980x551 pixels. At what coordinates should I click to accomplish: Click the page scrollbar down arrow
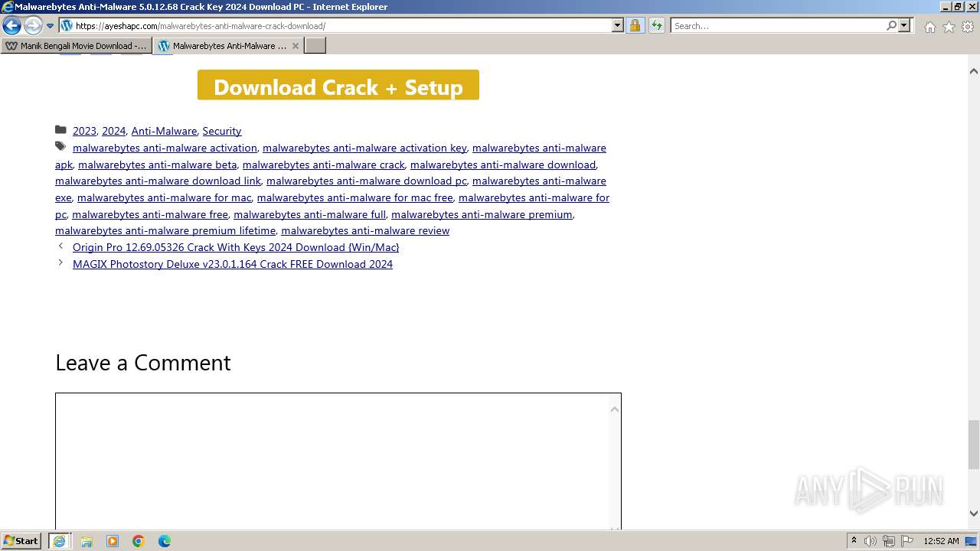[x=973, y=514]
